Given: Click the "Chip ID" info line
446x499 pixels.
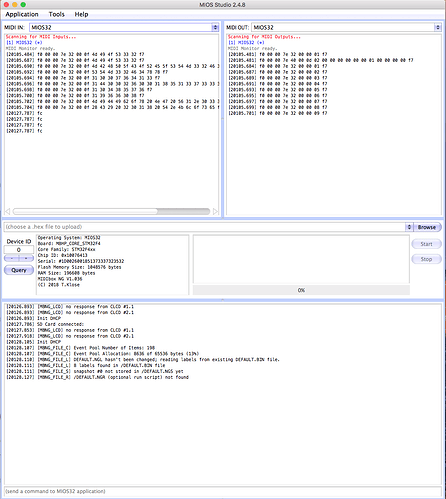Looking at the screenshot, I should [x=62, y=255].
